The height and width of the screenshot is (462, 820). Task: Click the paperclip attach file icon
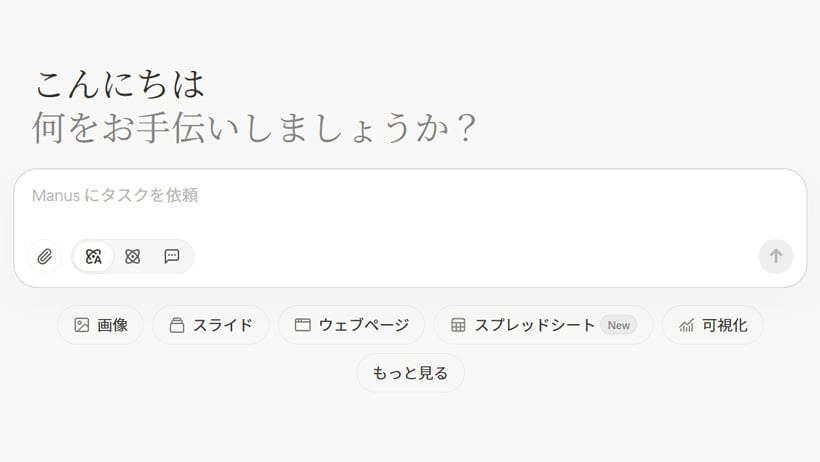click(x=44, y=256)
